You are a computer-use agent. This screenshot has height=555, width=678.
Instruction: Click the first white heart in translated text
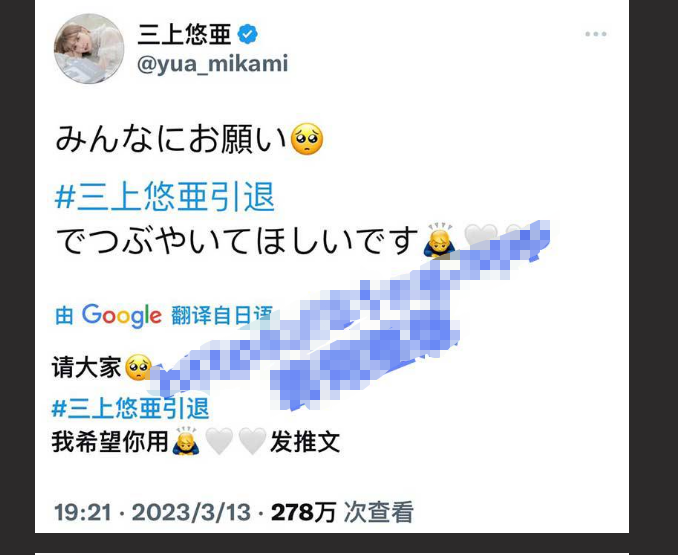(219, 442)
